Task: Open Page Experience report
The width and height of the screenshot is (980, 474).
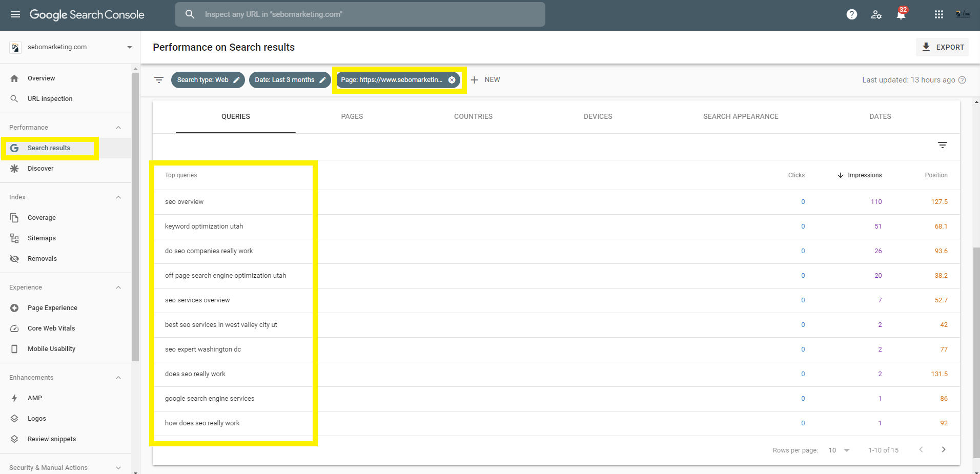Action: click(66, 308)
